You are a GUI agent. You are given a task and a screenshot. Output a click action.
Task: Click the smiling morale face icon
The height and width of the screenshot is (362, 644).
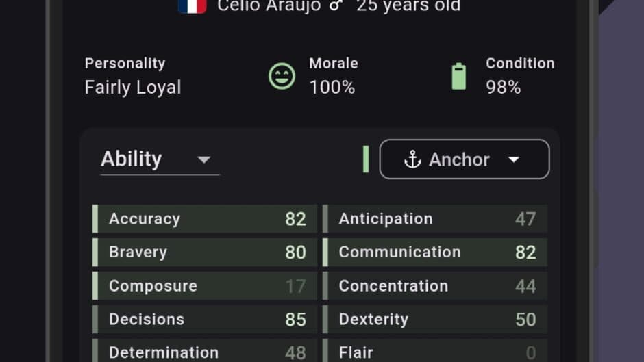282,76
